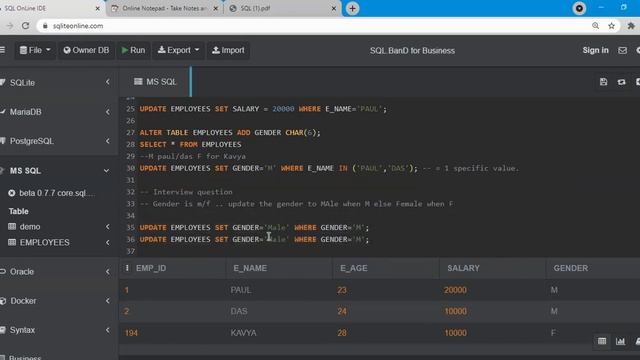The width and height of the screenshot is (640, 360).
Task: Click the SQLite database icon
Action: 2,82
